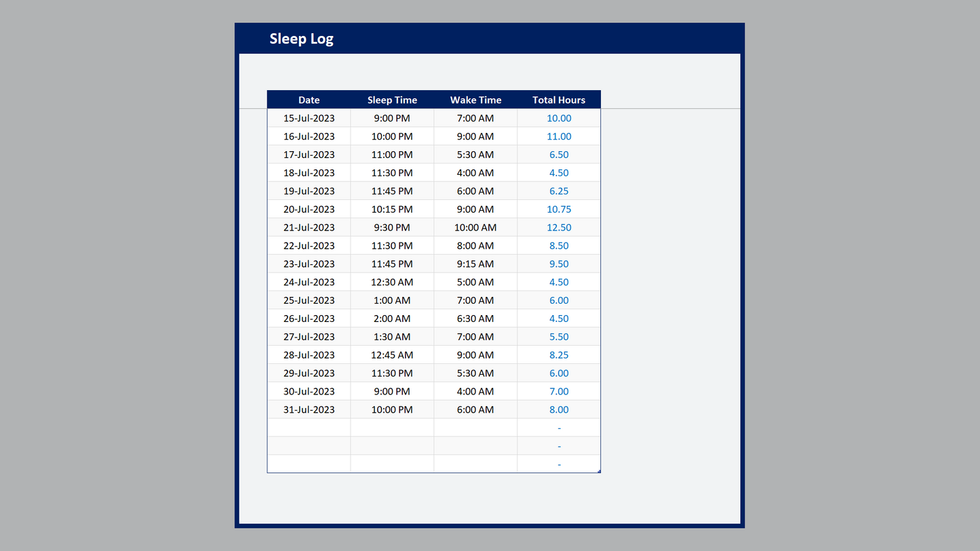980x551 pixels.
Task: Select the 22-Jul-2023 date cell
Action: [x=309, y=245]
